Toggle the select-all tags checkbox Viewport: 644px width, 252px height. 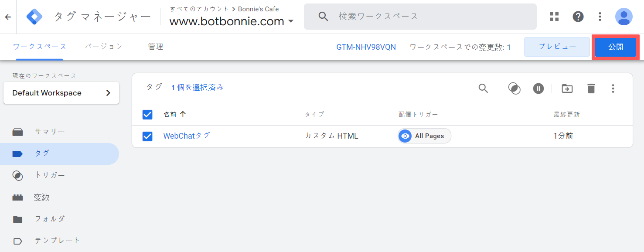147,115
